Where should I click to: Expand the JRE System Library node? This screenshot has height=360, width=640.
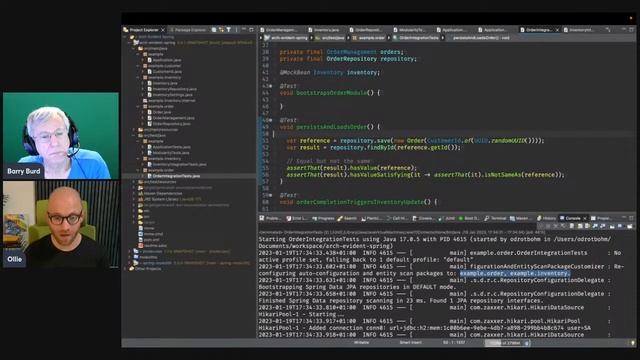click(x=134, y=199)
